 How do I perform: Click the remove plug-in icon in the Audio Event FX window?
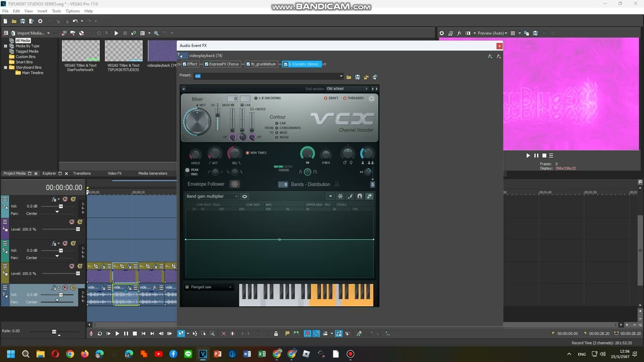click(499, 56)
